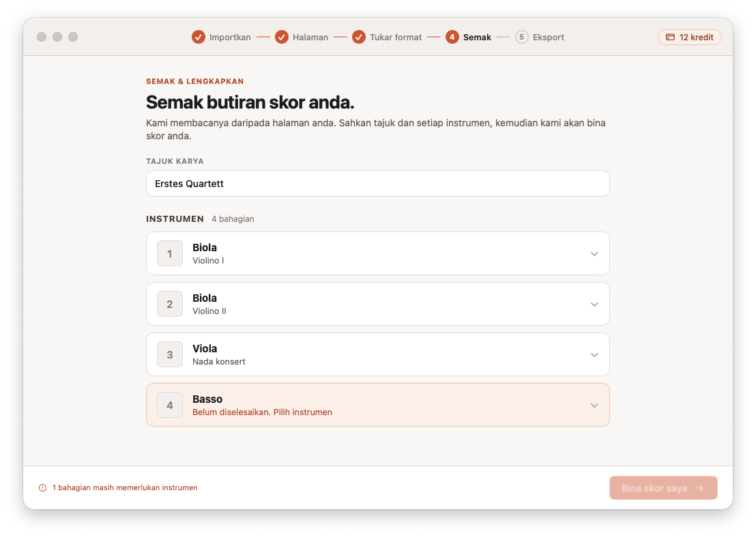Click the 'Nada konsert' subtitle
The height and width of the screenshot is (538, 756).
219,361
